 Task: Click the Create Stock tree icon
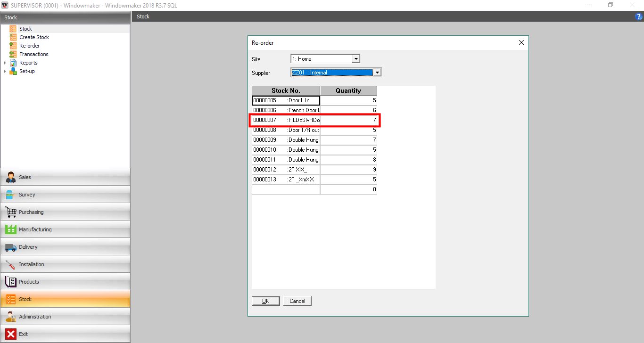pyautogui.click(x=13, y=37)
